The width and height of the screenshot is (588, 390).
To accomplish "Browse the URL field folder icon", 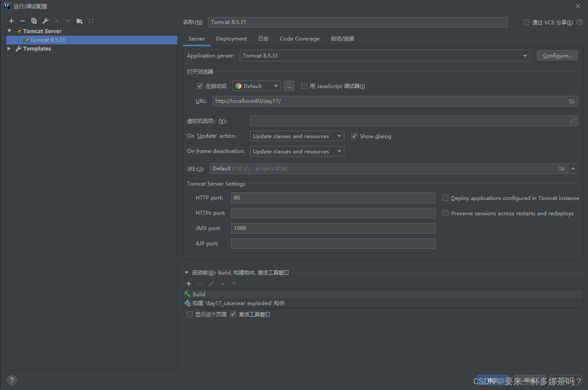I will (x=572, y=101).
